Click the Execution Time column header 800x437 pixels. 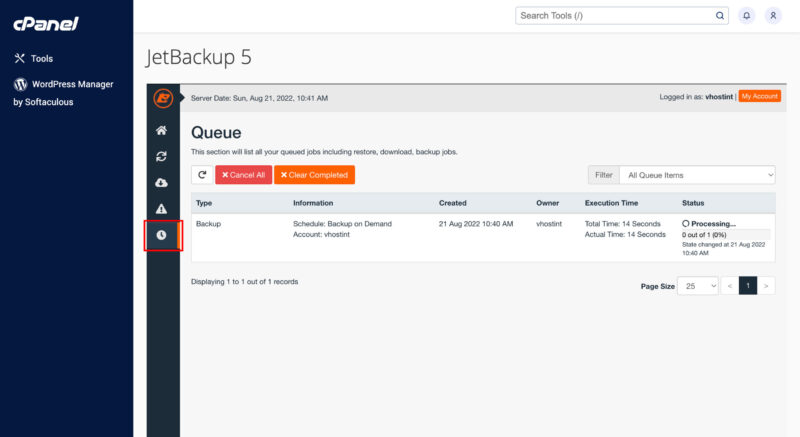point(611,203)
